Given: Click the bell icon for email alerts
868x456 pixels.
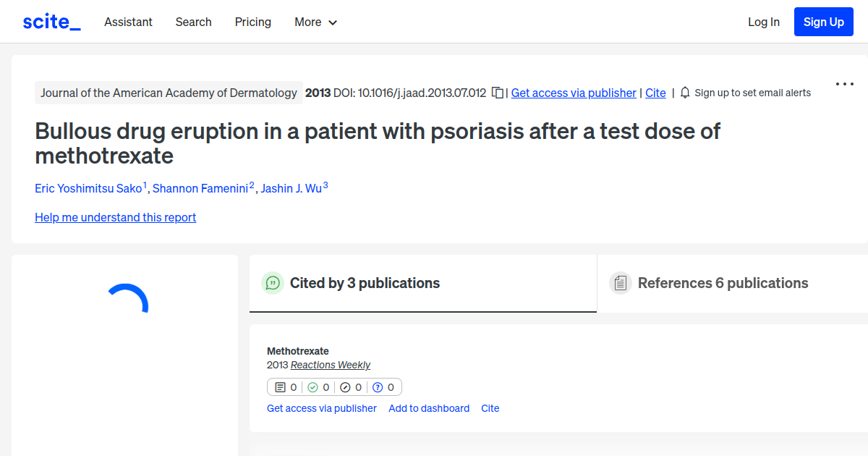Looking at the screenshot, I should pyautogui.click(x=684, y=93).
